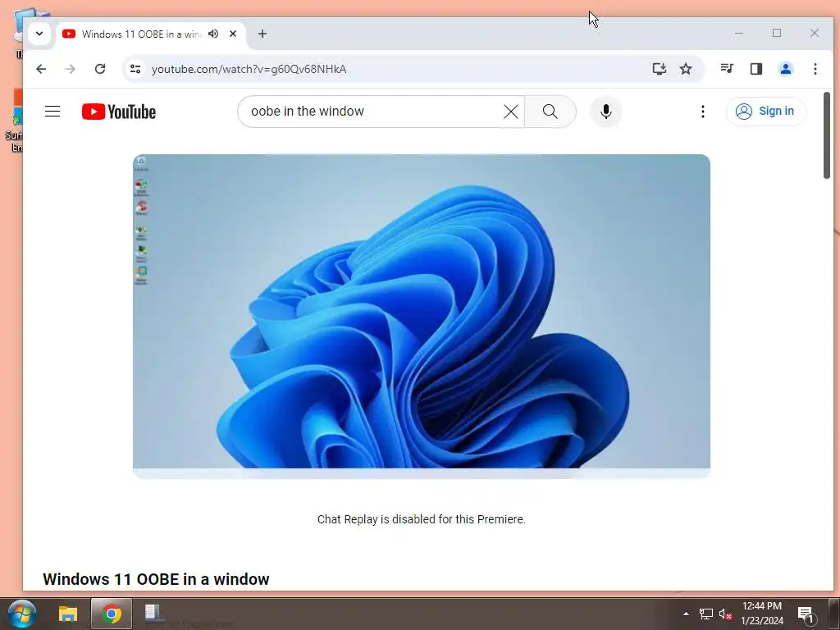
Task: Open Chrome's three-dot menu
Action: pyautogui.click(x=815, y=69)
